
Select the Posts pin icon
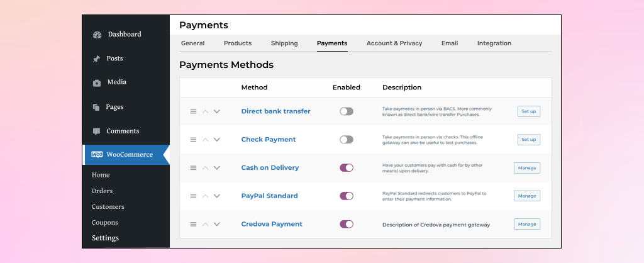coord(96,59)
